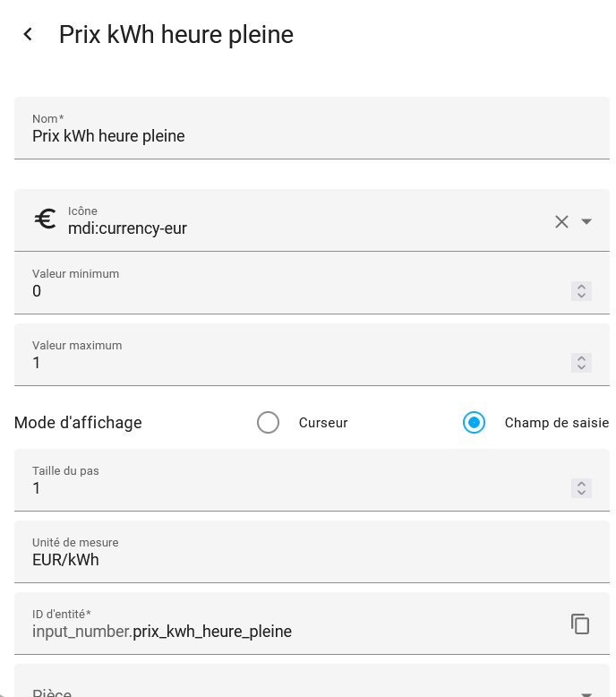This screenshot has width=616, height=697.
Task: Go back using the arrow icon
Action: click(28, 34)
